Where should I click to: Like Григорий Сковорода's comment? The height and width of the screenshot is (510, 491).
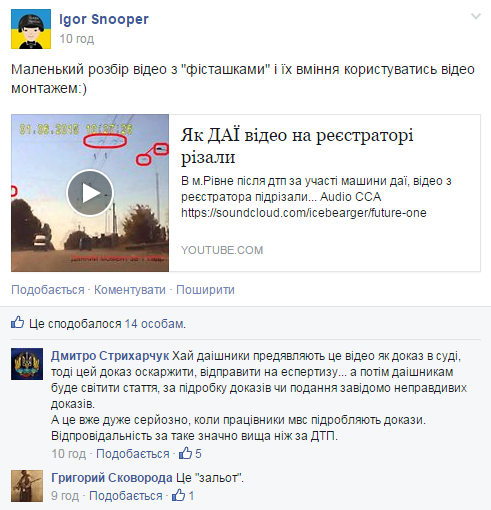[126, 496]
